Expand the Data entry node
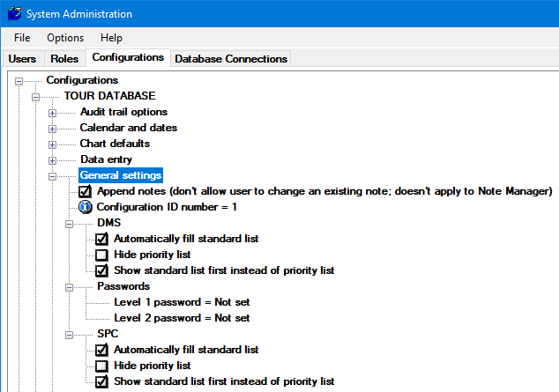 (x=52, y=160)
